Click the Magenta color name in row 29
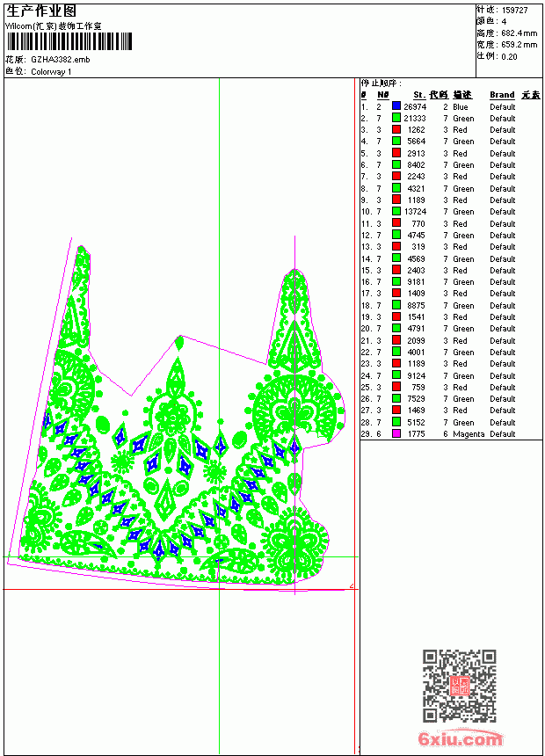This screenshot has width=545, height=756. pyautogui.click(x=469, y=434)
